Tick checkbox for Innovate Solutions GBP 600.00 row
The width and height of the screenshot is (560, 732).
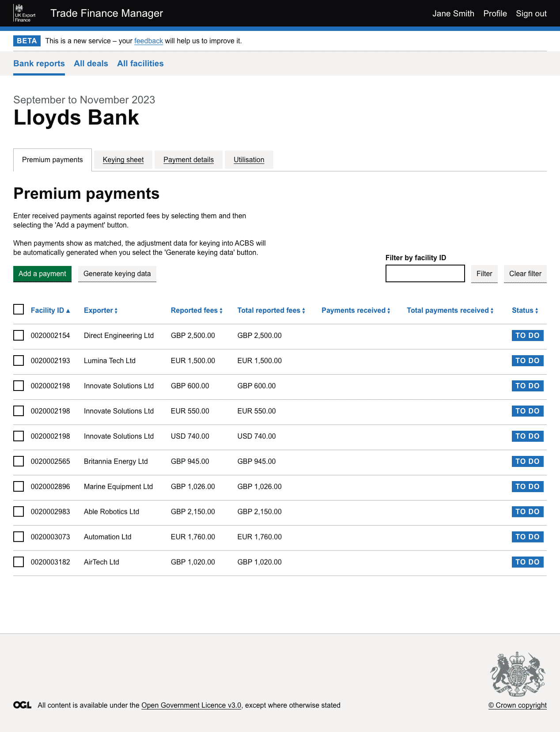coord(19,386)
